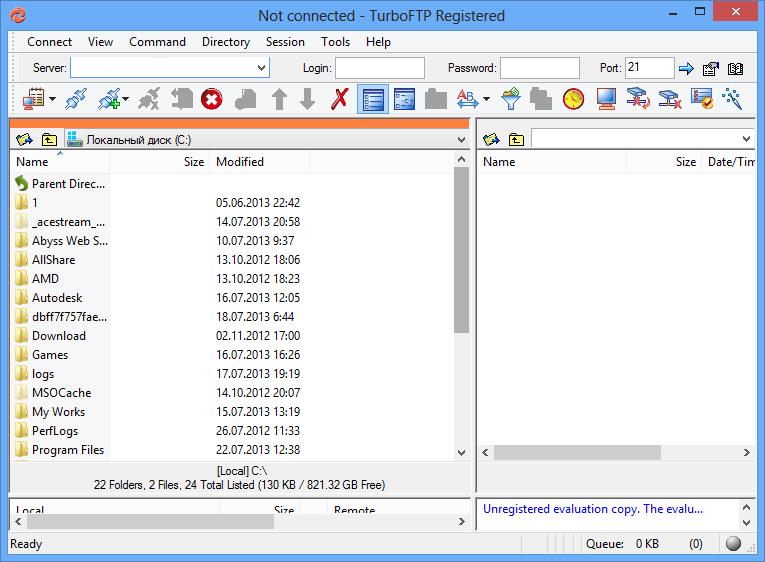Click the magic wand wizard icon
765x562 pixels.
click(x=733, y=98)
